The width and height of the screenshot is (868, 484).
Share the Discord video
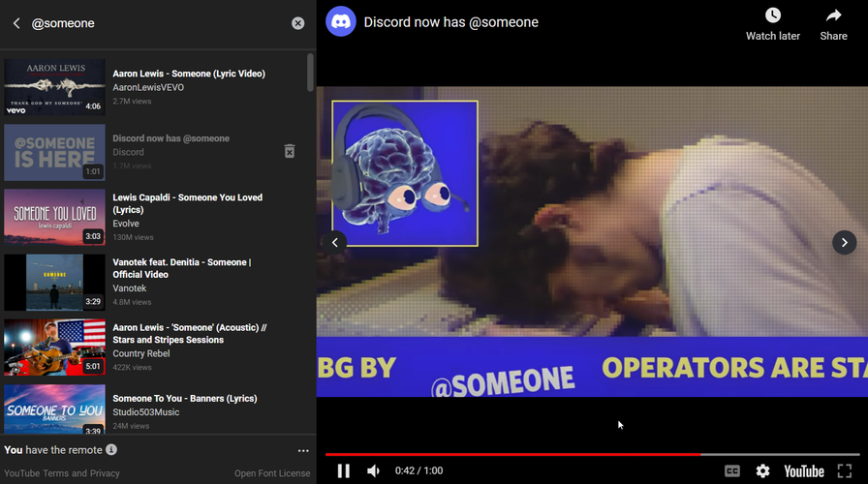833,25
